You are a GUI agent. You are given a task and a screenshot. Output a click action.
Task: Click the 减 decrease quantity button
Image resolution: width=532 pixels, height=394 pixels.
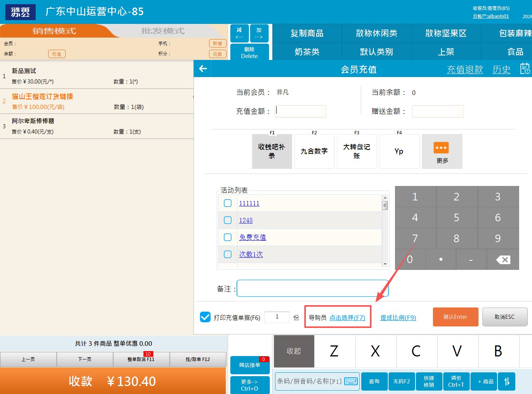[x=239, y=33]
